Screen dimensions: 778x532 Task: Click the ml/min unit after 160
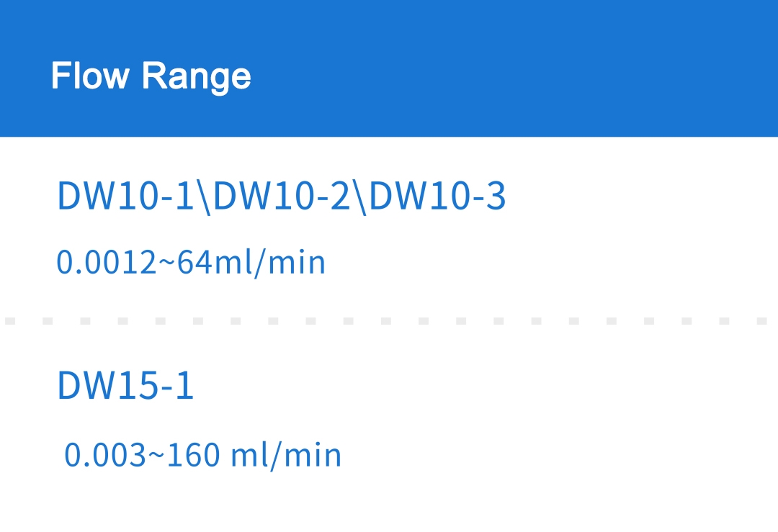point(286,455)
